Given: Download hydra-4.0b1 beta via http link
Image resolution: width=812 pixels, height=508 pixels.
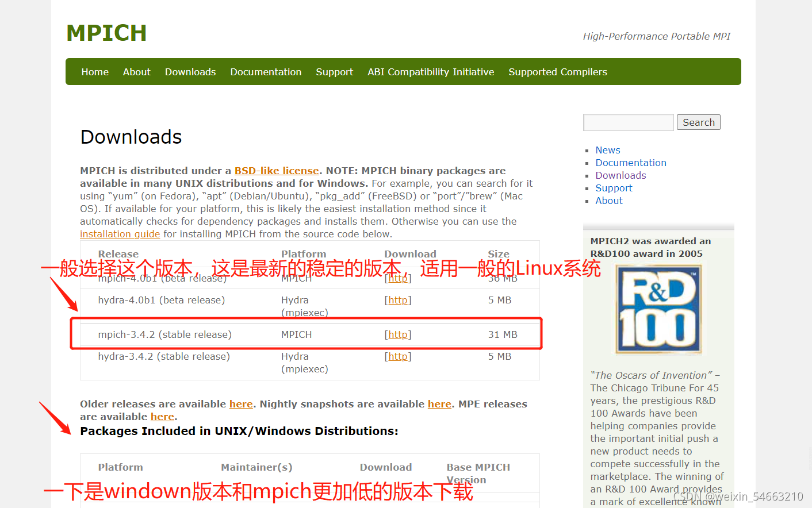Looking at the screenshot, I should click(x=398, y=300).
